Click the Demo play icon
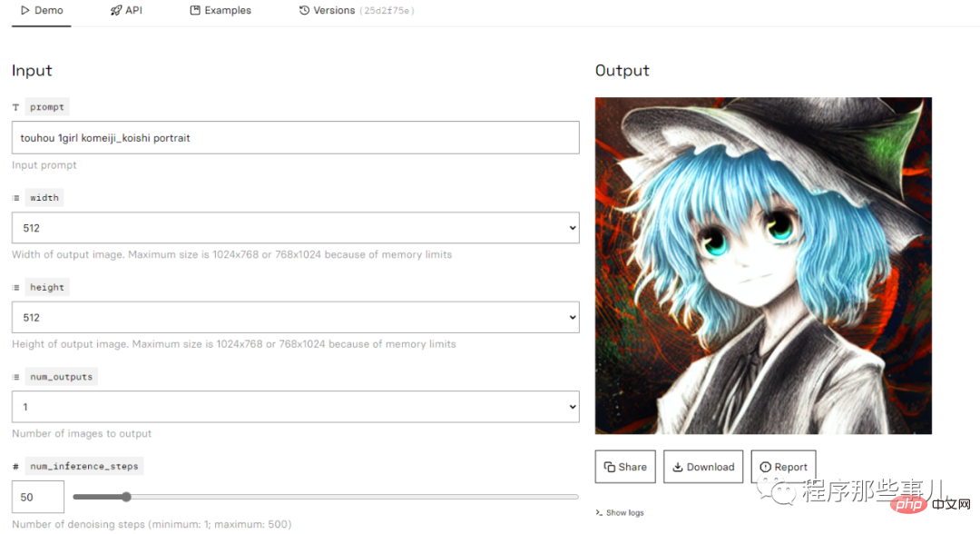The width and height of the screenshot is (980, 534). [25, 10]
